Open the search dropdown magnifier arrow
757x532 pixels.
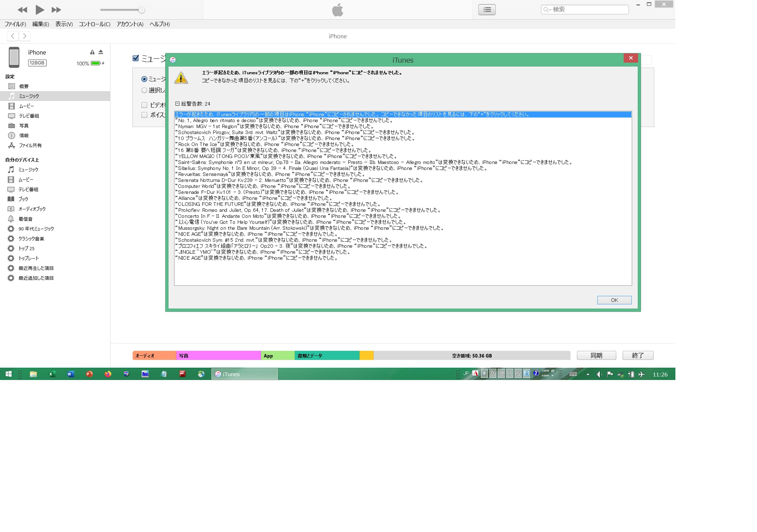547,9
